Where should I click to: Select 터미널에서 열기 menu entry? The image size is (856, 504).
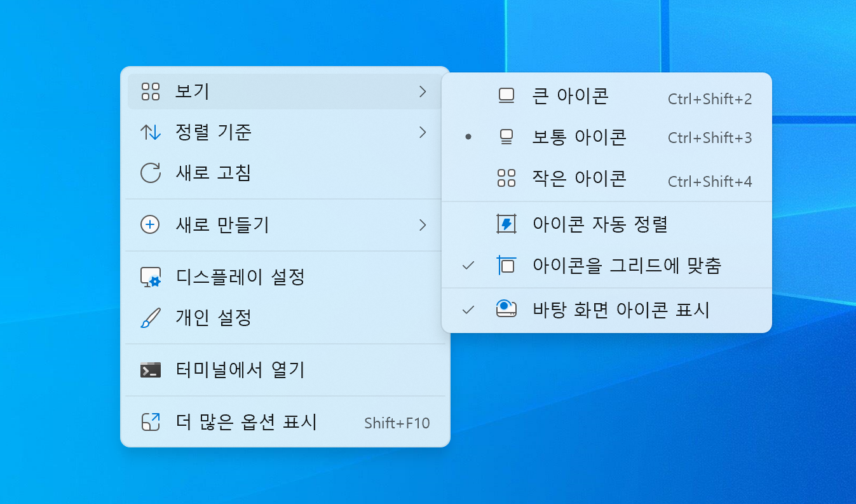click(285, 370)
